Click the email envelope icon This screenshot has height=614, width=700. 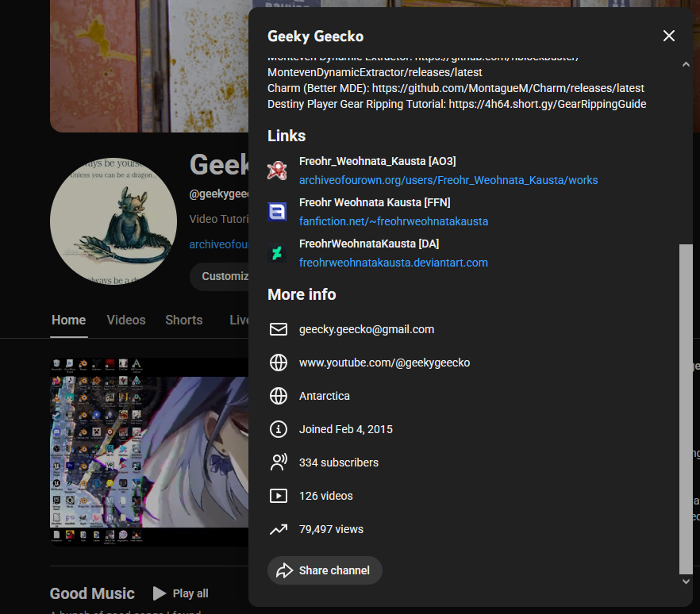(279, 329)
